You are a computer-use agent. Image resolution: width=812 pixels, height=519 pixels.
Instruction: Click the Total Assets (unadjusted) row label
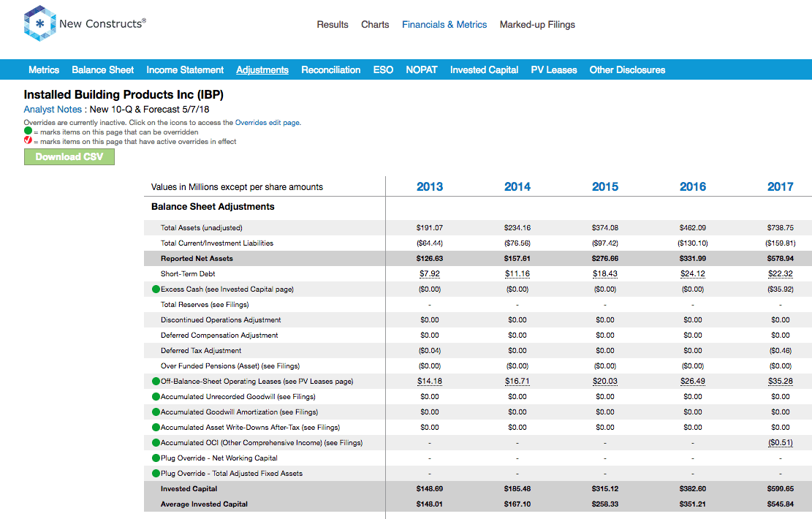click(x=202, y=228)
